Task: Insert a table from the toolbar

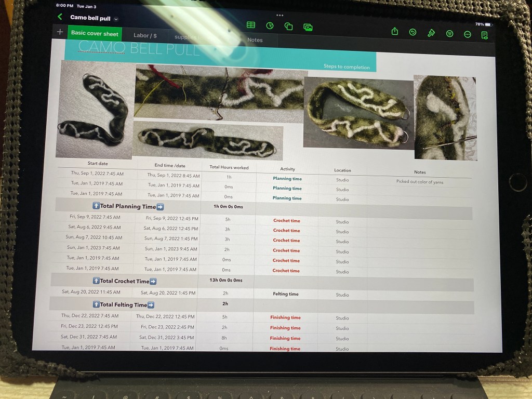Action: coord(251,25)
